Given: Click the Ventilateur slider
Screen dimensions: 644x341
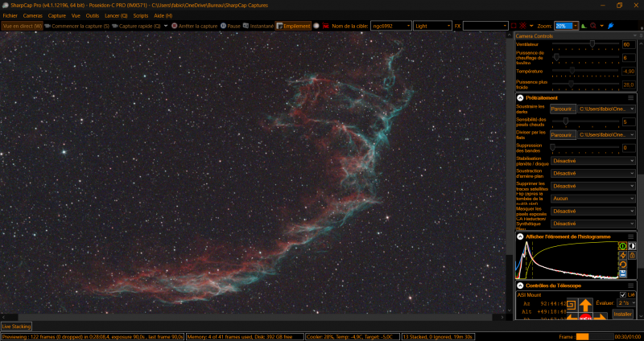Looking at the screenshot, I should (x=586, y=43).
